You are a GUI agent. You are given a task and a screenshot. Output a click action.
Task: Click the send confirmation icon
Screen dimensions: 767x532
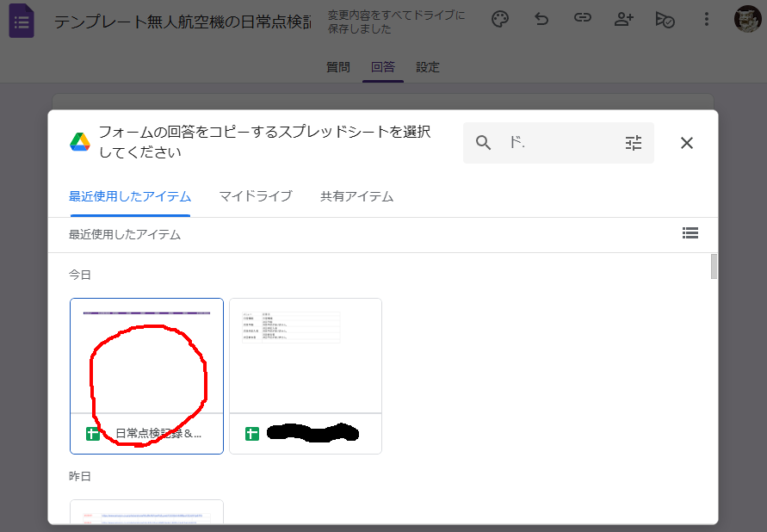coord(665,19)
